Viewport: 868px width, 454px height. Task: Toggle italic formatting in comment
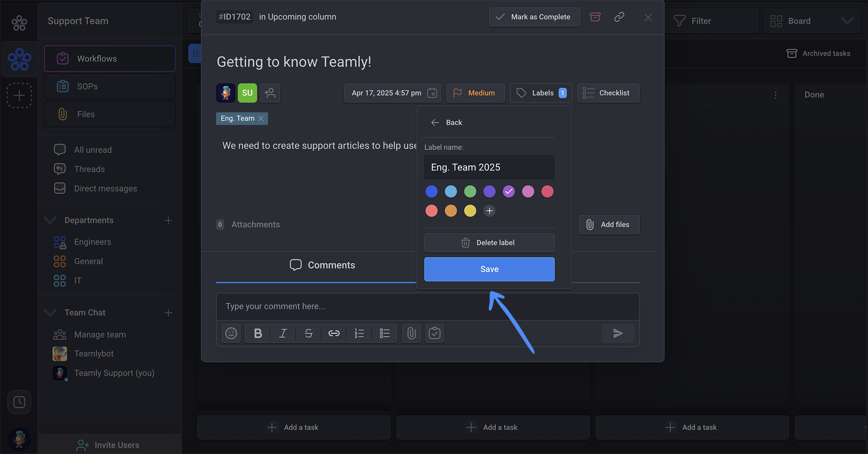point(283,334)
